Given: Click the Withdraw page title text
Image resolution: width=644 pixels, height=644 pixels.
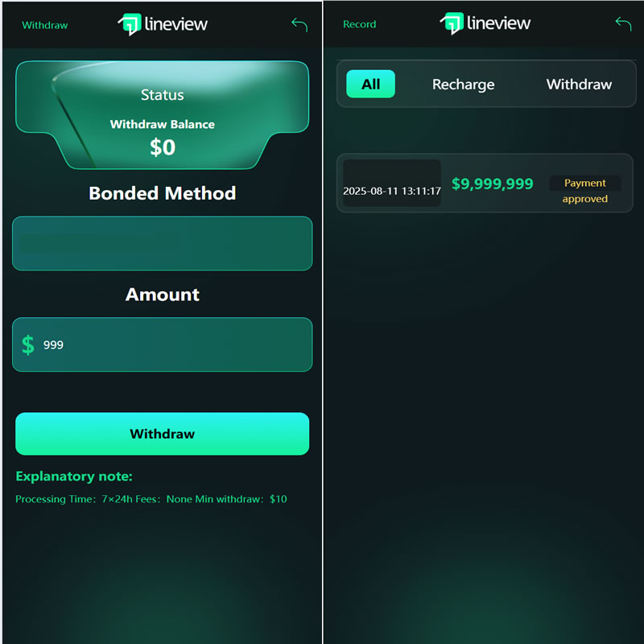Looking at the screenshot, I should pos(45,25).
